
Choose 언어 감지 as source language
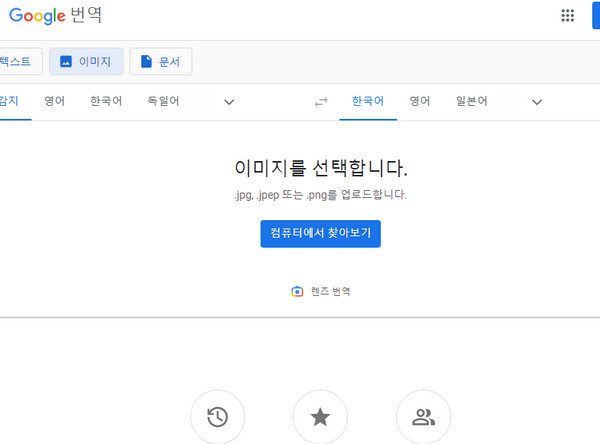[11, 101]
